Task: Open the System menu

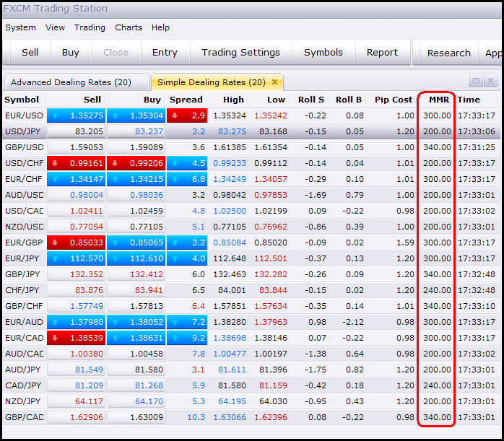Action: click(20, 27)
